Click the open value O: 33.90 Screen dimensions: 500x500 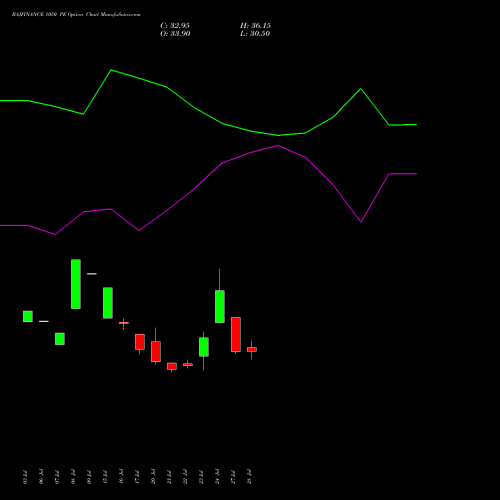175,34
